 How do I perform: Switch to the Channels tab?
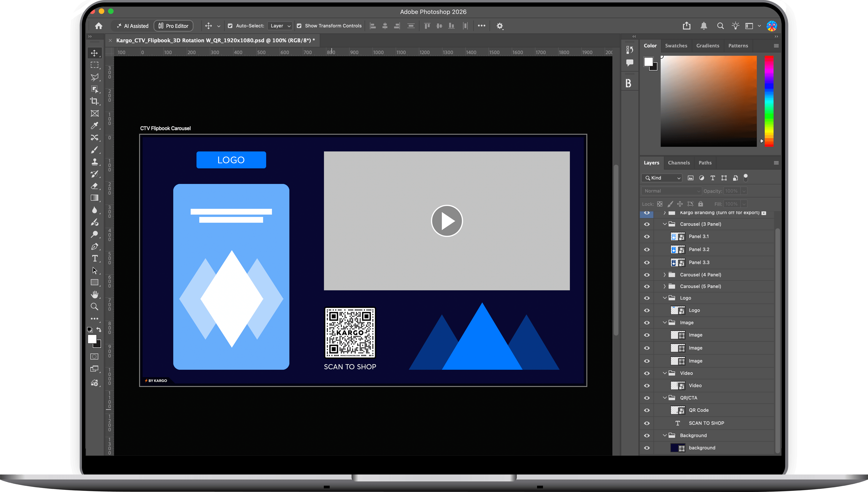[679, 163]
